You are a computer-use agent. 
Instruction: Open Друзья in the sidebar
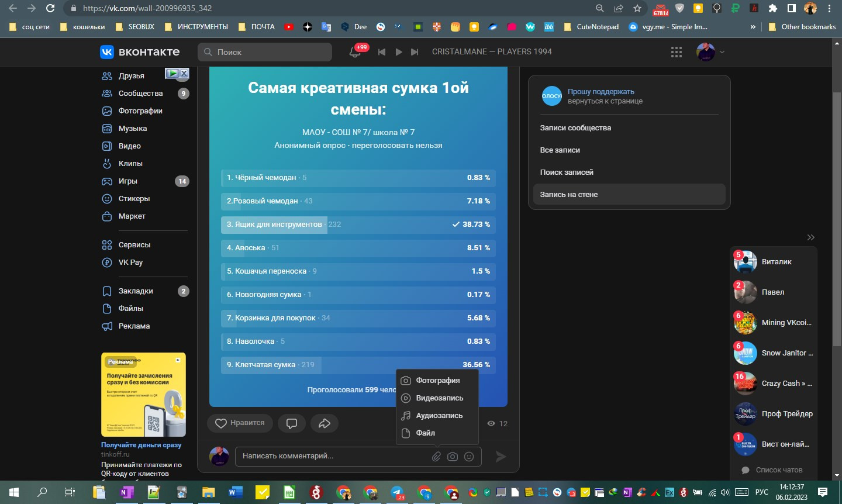click(x=132, y=76)
